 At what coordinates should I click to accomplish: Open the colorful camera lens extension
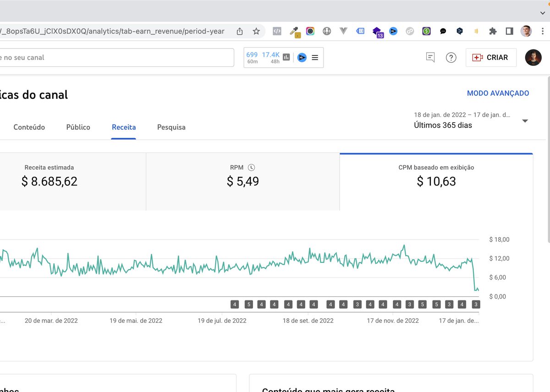click(310, 31)
